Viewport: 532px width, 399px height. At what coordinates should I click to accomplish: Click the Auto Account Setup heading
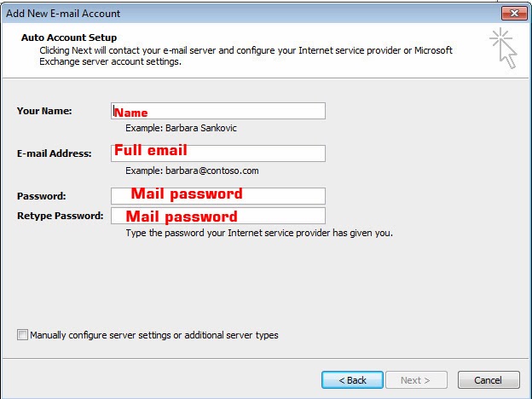(x=69, y=38)
